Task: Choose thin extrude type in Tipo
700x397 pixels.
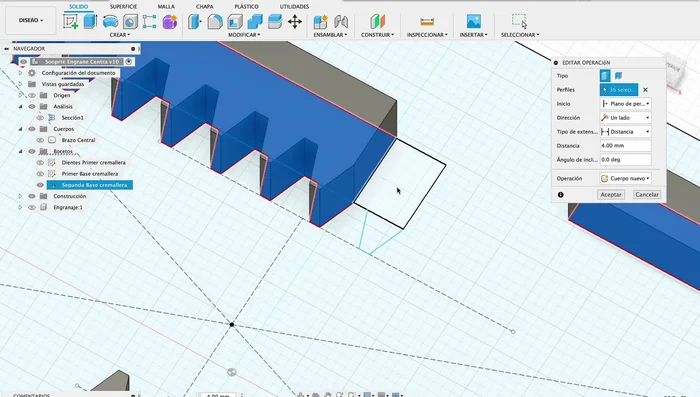Action: (x=618, y=75)
